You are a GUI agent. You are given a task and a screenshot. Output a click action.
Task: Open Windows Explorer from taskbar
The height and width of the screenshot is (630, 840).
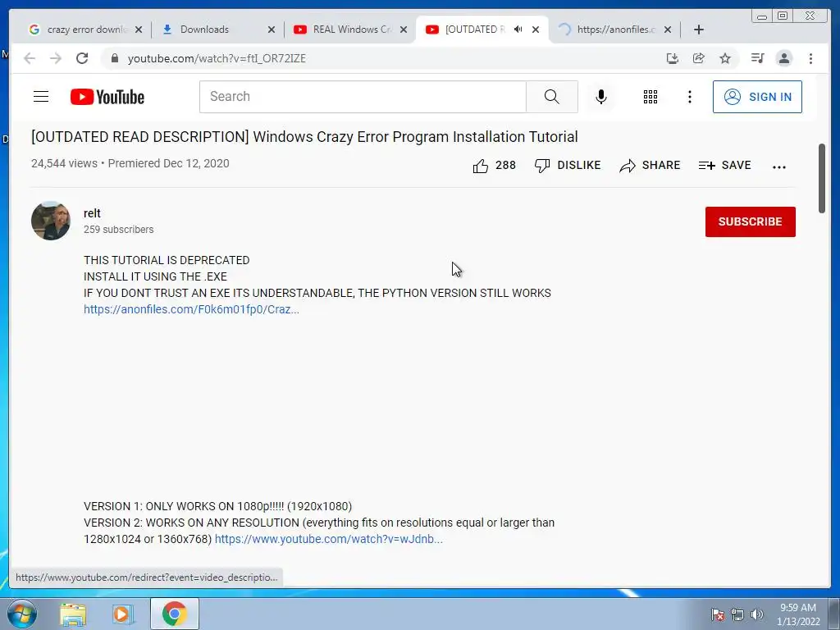coord(73,614)
